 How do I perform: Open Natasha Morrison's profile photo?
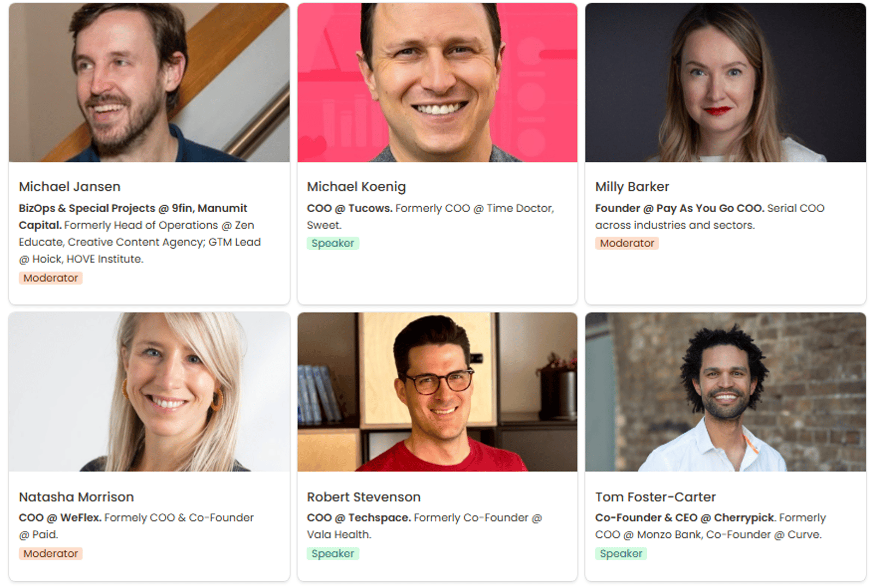[x=149, y=392]
